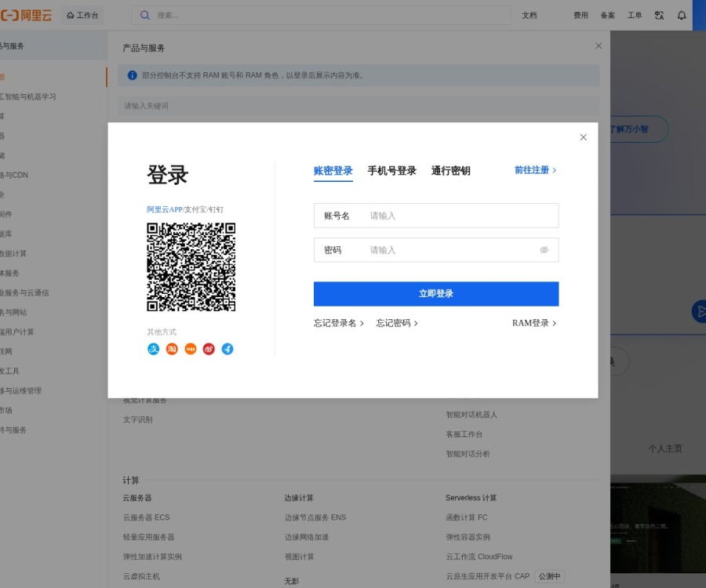Viewport: 706px width, 588px height.
Task: Click 忘记密码 link
Action: pos(397,323)
